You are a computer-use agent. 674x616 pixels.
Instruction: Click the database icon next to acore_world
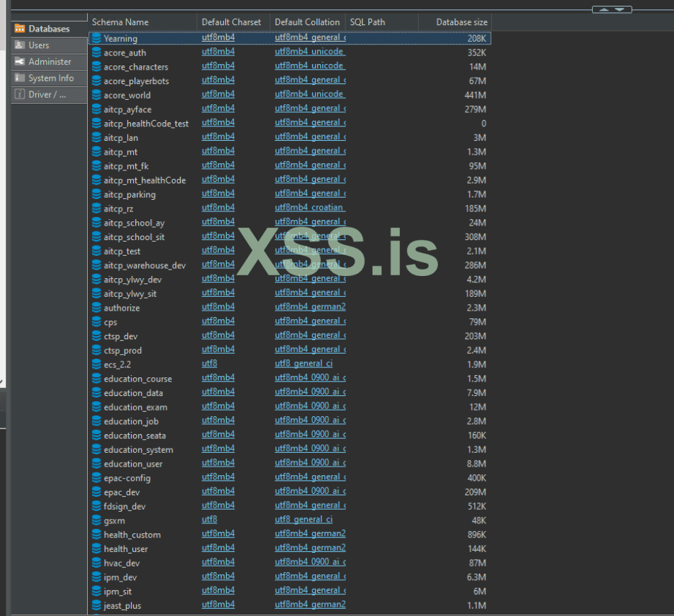[96, 95]
